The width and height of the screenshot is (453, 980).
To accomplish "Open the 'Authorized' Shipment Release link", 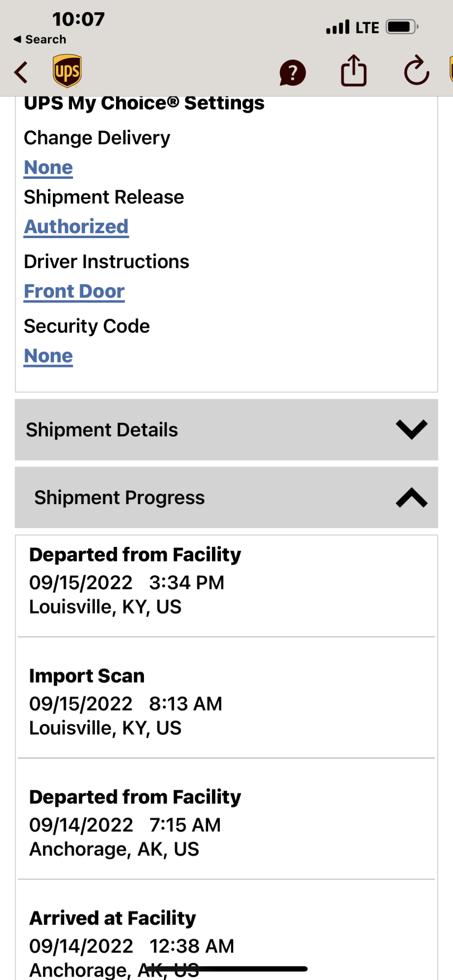I will (76, 227).
